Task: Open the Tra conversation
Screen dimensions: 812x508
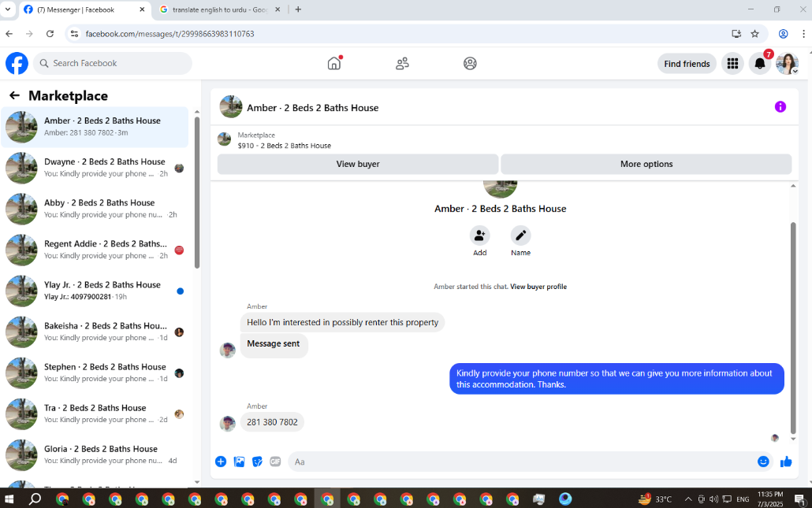Action: (95, 413)
